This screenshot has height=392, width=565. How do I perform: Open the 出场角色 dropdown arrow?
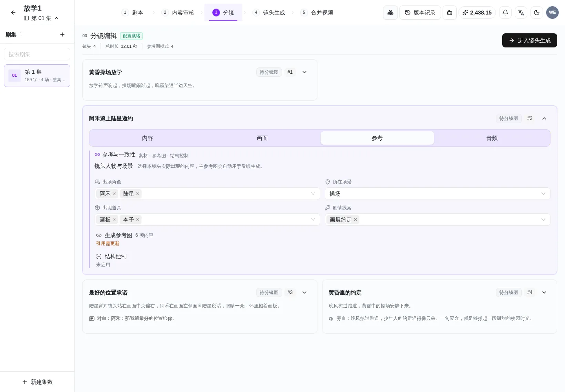click(313, 194)
